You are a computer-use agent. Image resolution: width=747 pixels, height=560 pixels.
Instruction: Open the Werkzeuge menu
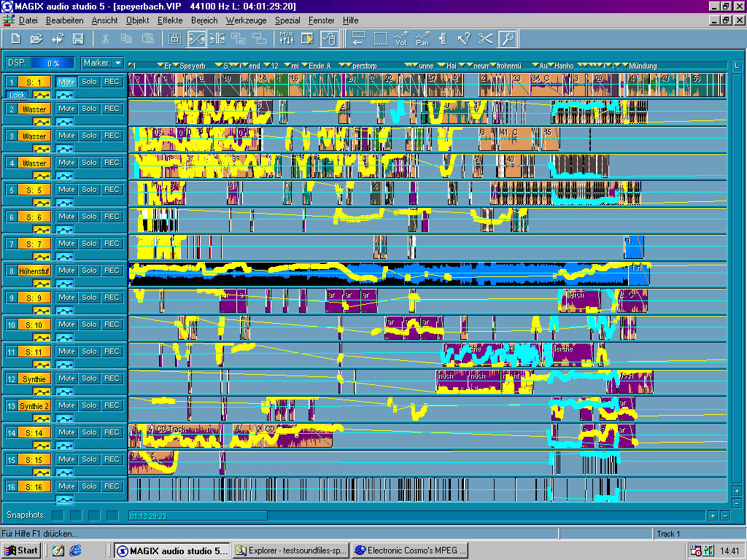(246, 20)
